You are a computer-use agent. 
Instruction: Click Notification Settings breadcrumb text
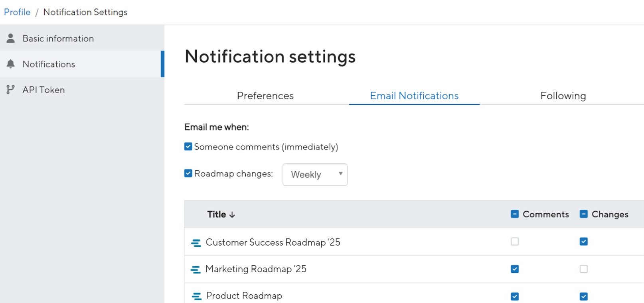[85, 12]
